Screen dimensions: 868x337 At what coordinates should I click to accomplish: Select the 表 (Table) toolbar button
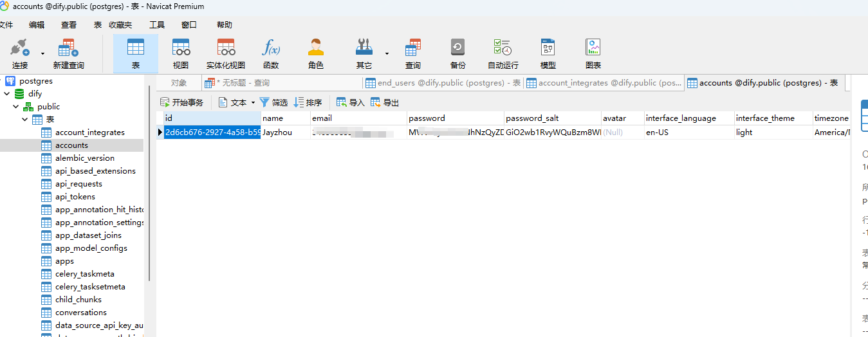click(x=136, y=53)
